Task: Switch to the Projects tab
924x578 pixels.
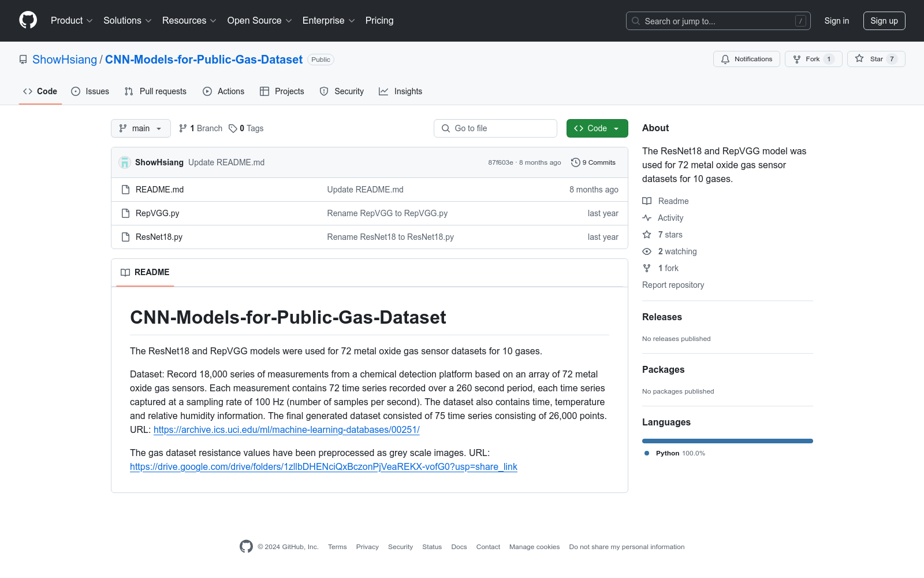Action: 282,91
